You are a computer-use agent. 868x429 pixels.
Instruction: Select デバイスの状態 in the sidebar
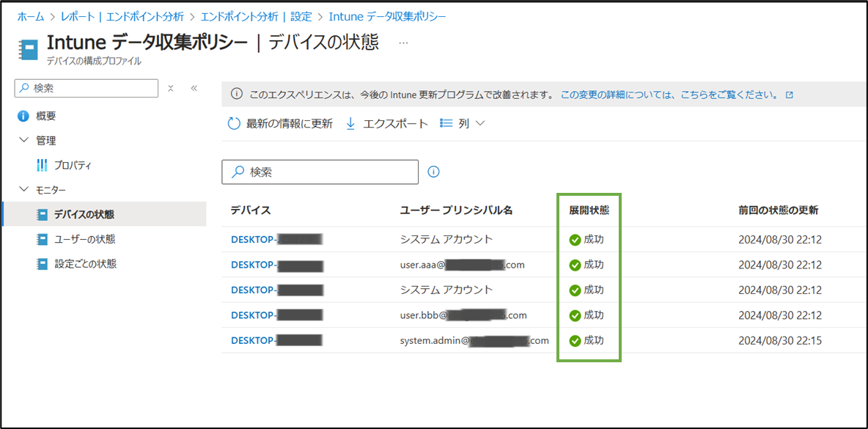(103, 214)
